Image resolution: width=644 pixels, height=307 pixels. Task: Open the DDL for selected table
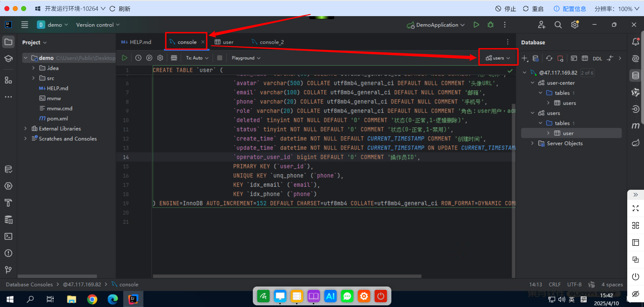pos(597,58)
